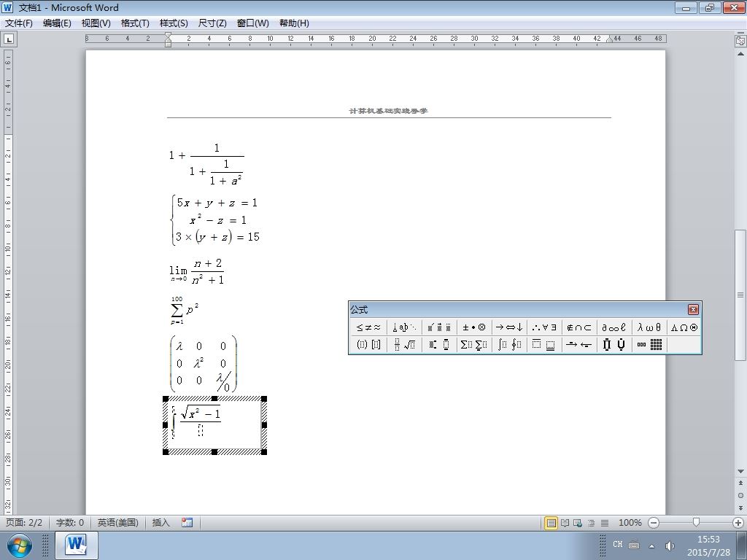Click the denominator placeholder in the active equation
This screenshot has width=747, height=560.
200,430
